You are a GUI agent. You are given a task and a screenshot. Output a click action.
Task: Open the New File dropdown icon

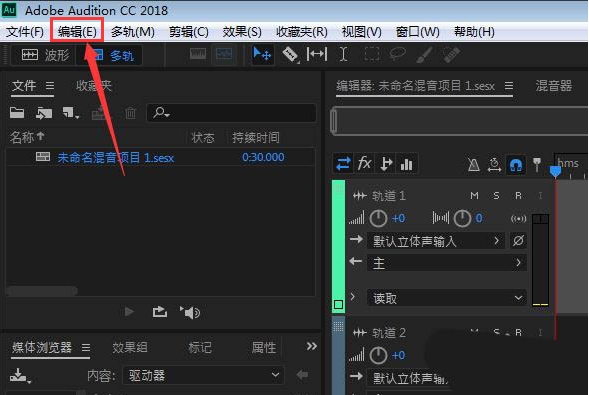[71, 113]
